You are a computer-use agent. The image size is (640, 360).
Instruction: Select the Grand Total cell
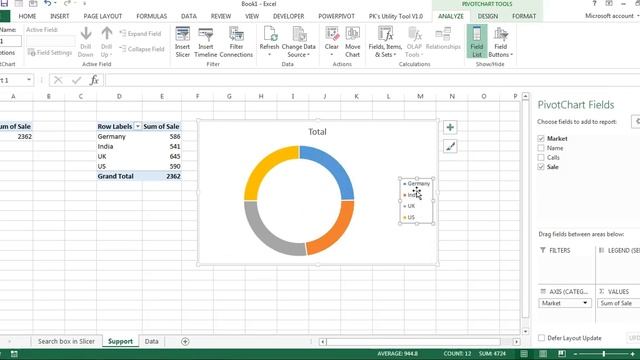pyautogui.click(x=119, y=176)
